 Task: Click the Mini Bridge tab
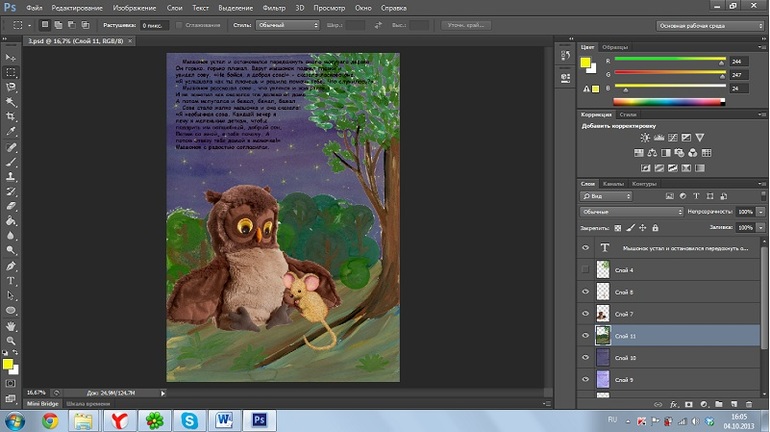click(x=42, y=402)
